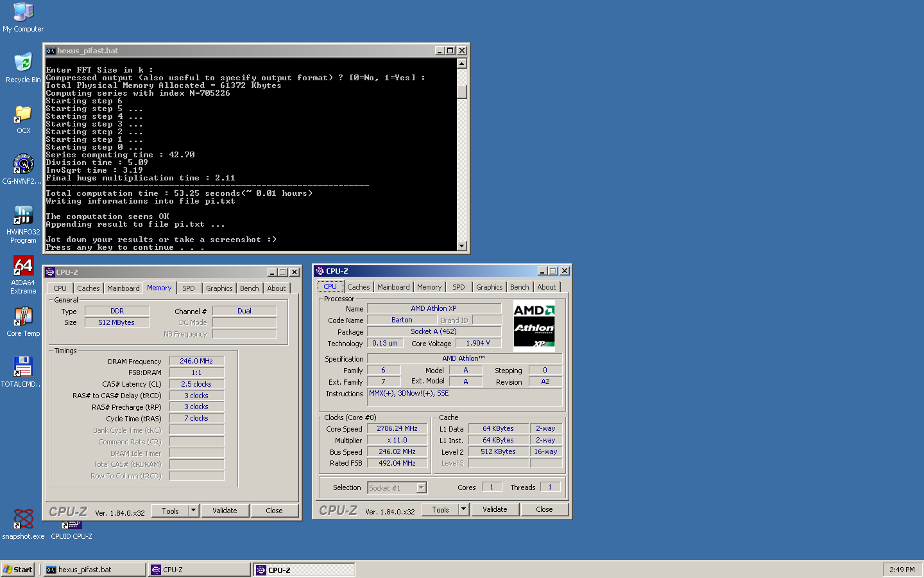Click the Core Speed value 2706.24 MHz
The image size is (924, 578).
coord(397,428)
